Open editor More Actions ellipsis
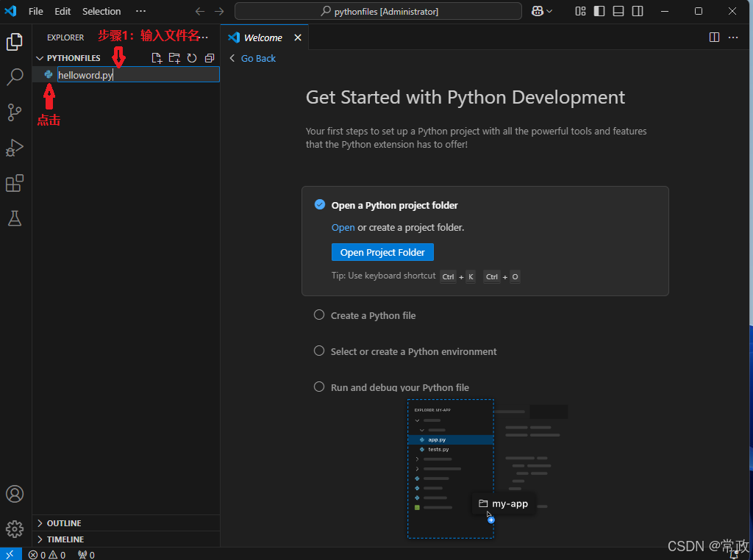The width and height of the screenshot is (753, 560). pyautogui.click(x=733, y=37)
